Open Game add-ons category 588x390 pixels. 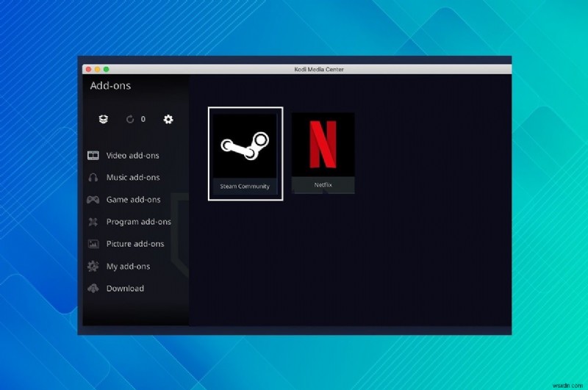(134, 200)
